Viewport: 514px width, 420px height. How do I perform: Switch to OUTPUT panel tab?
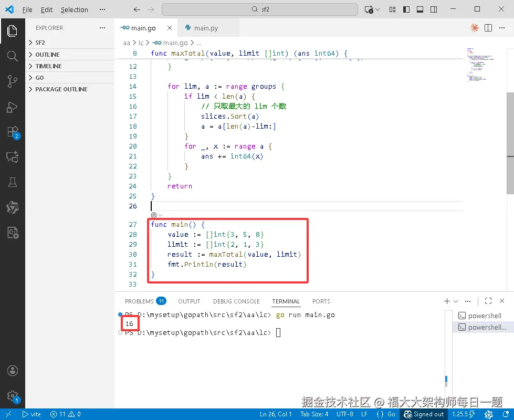(189, 301)
